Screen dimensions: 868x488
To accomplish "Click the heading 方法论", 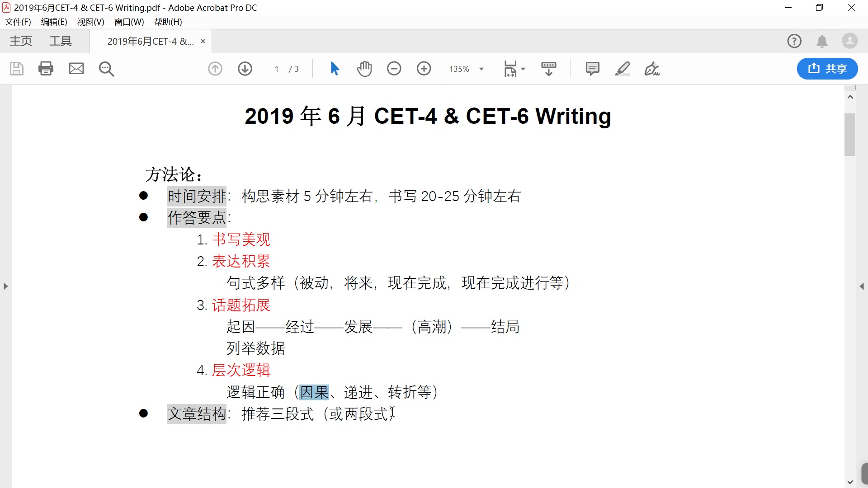I will pos(173,174).
